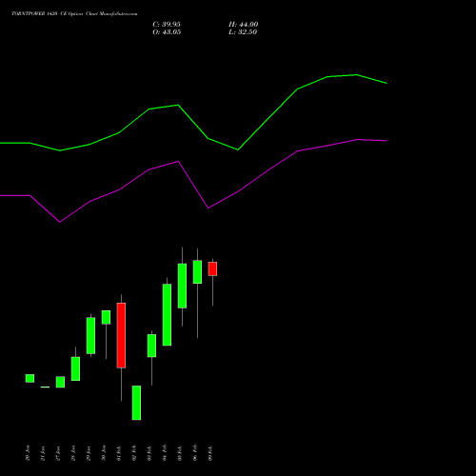The image size is (476, 476).
Task: Click the 20 Jan date label
Action: pyautogui.click(x=28, y=453)
